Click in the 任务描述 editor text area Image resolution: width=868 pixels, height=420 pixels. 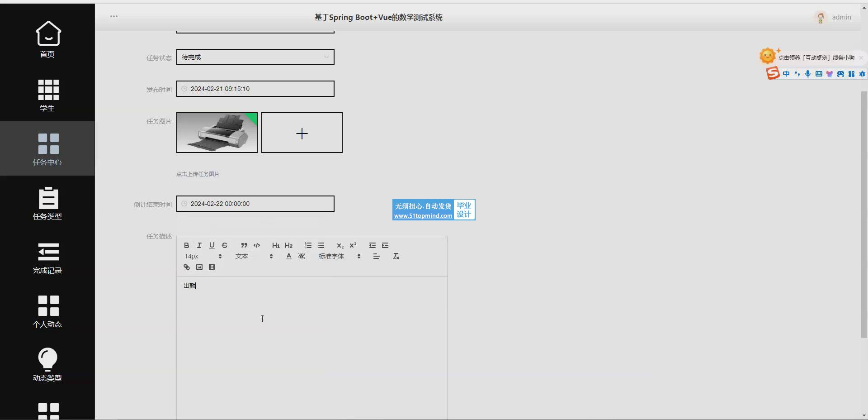pos(312,348)
